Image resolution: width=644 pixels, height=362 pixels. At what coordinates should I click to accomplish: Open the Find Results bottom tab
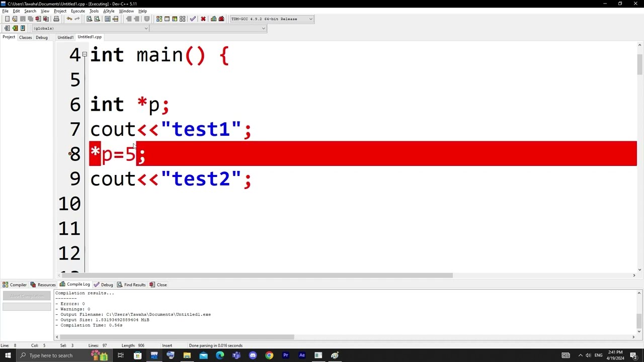[131, 285]
